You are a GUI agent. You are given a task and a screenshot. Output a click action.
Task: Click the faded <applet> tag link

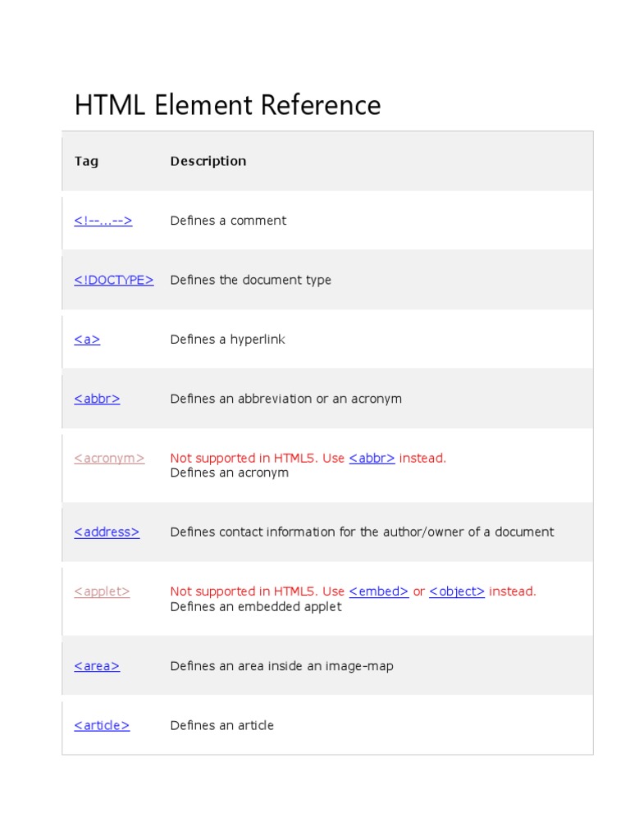(102, 591)
